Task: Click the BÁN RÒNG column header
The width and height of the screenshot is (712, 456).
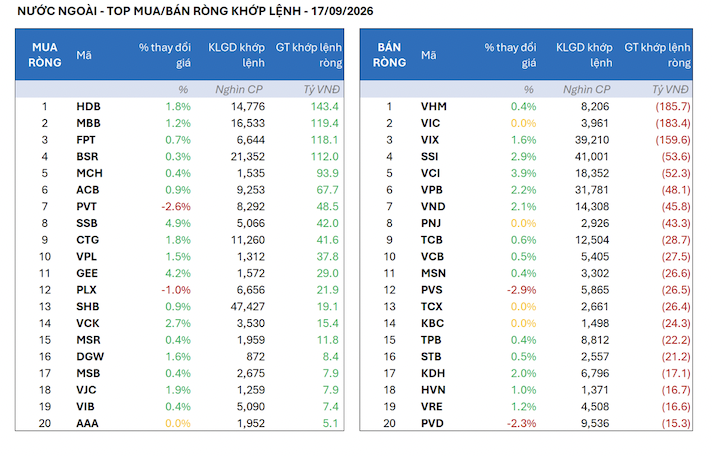Action: pyautogui.click(x=389, y=55)
